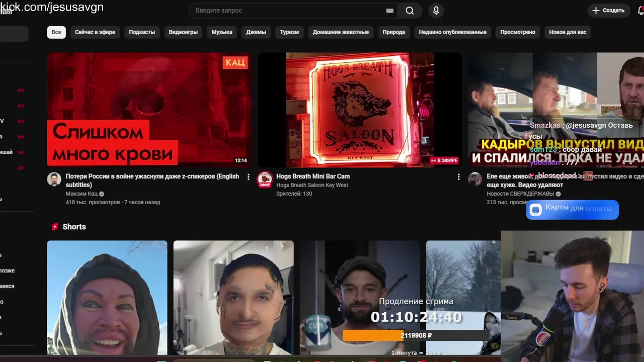644x362 pixels.
Task: Click the Карты для оплаты button
Action: click(x=572, y=210)
